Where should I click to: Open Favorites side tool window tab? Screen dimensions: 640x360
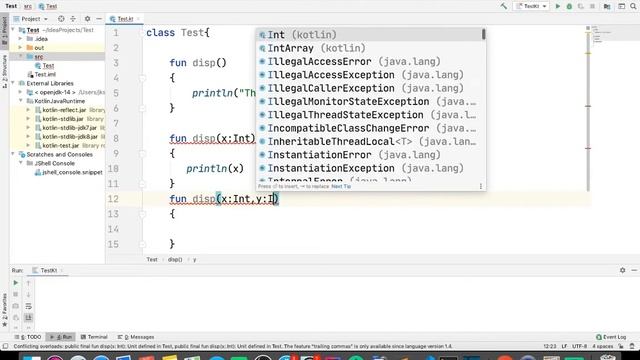click(4, 310)
